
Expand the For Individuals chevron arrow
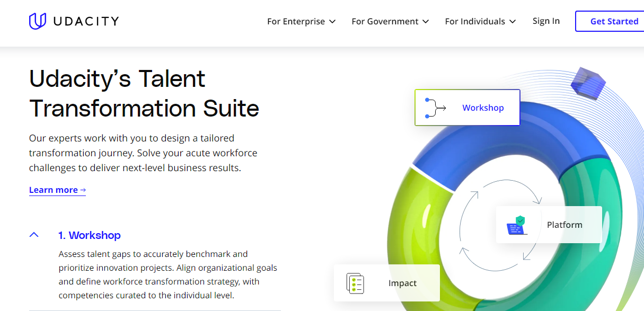(513, 22)
